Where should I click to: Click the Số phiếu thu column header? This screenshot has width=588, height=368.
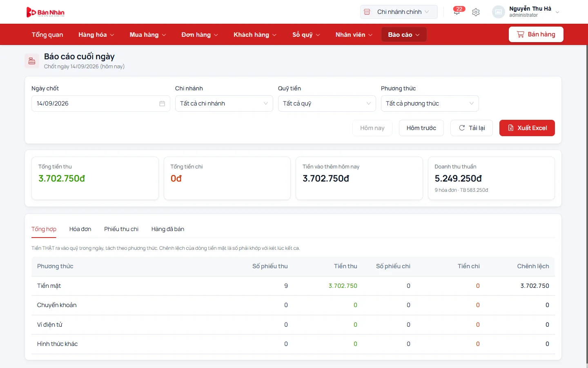coord(270,266)
